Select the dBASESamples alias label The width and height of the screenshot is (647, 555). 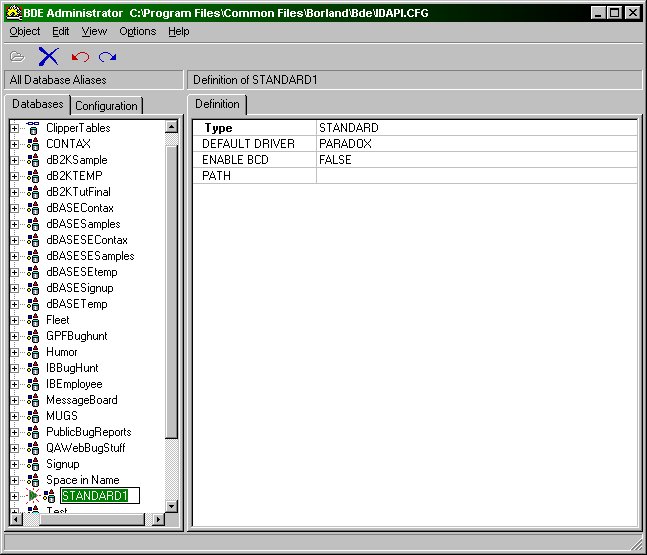83,224
